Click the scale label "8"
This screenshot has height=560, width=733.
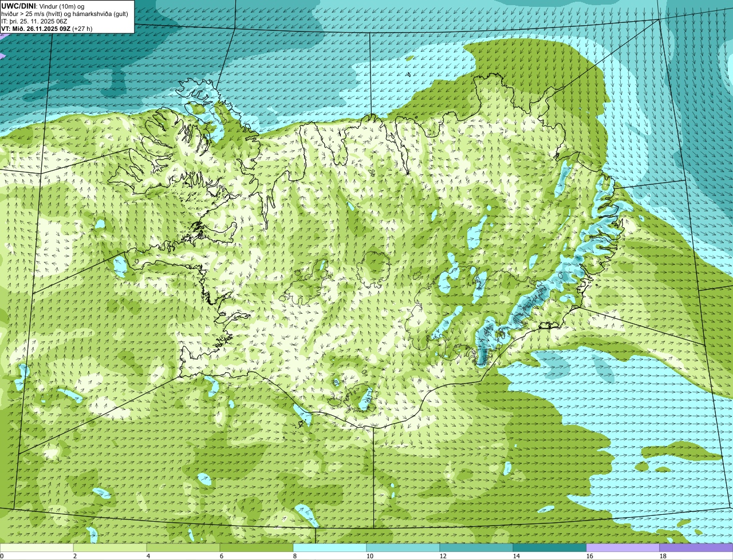295,556
